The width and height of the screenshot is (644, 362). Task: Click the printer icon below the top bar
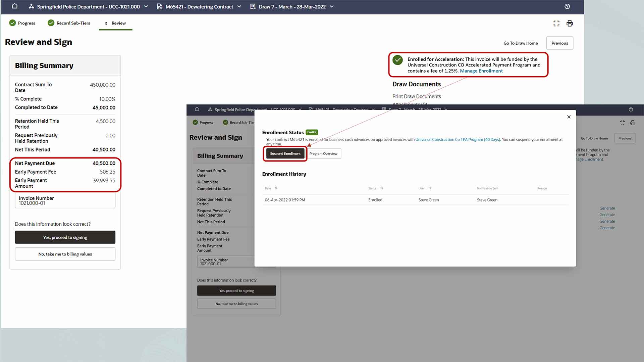pyautogui.click(x=569, y=24)
